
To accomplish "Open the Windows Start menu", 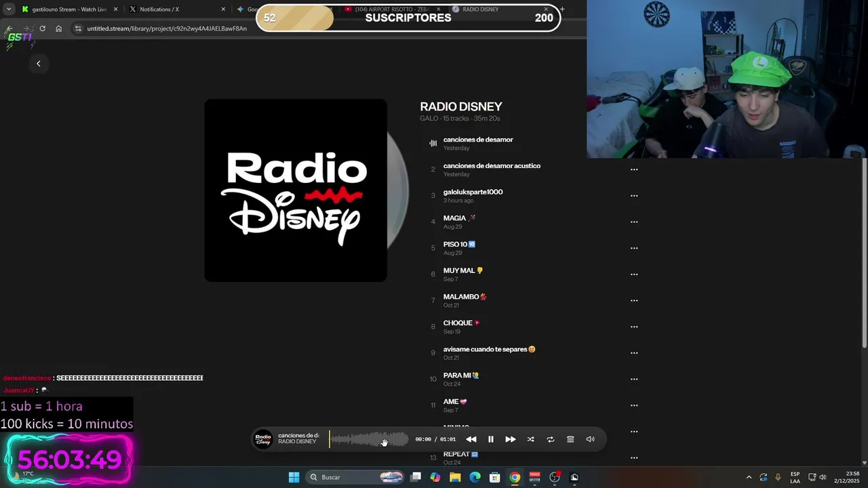I will click(x=294, y=477).
